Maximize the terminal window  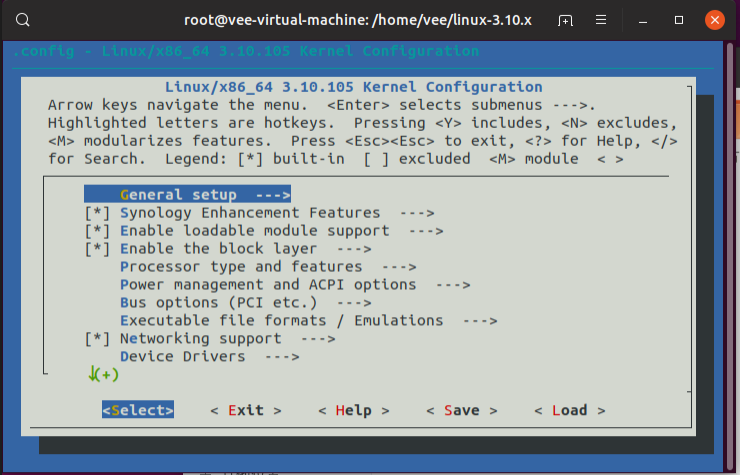679,20
